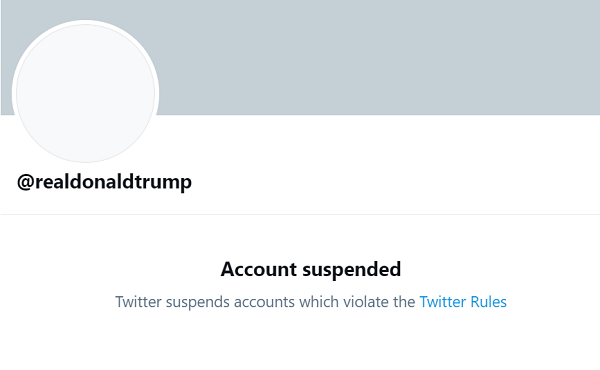Click the word 'Account' in the bold heading
This screenshot has height=370, width=600.
pos(259,269)
